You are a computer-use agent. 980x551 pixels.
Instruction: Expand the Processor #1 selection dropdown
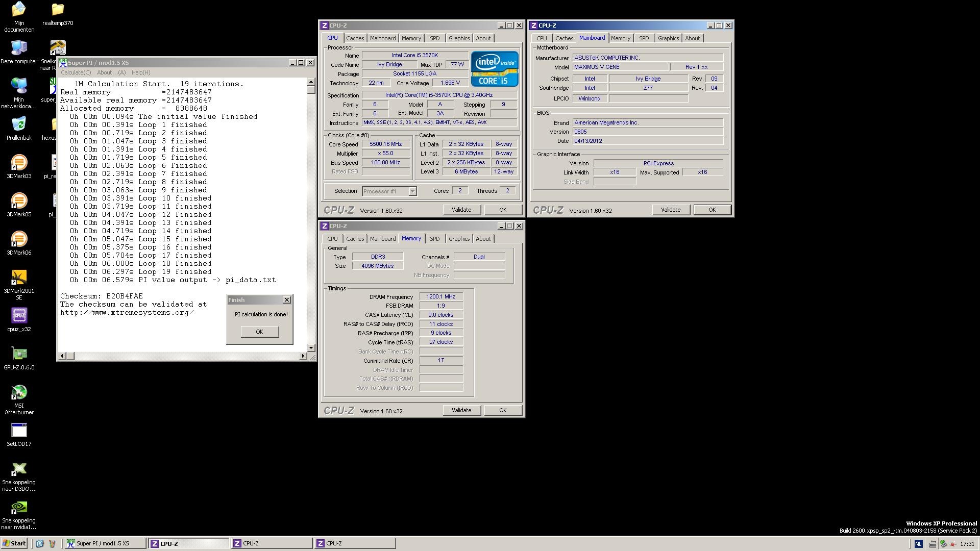pyautogui.click(x=412, y=191)
